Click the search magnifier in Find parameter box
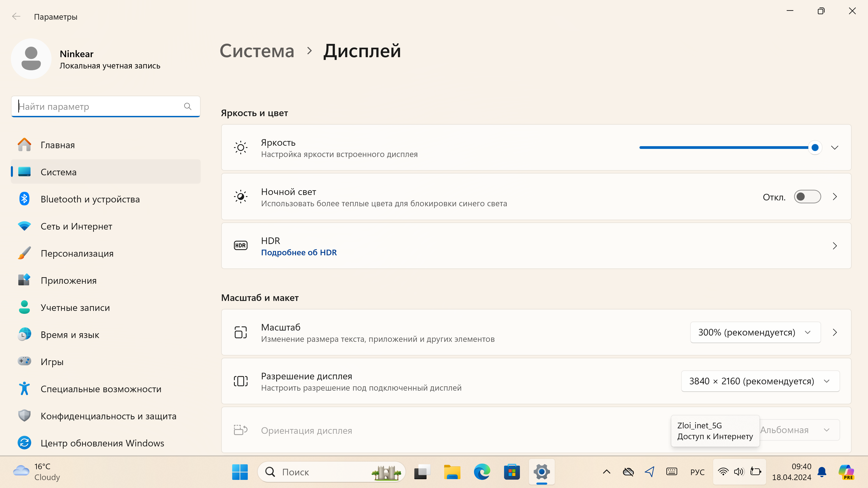 point(188,106)
